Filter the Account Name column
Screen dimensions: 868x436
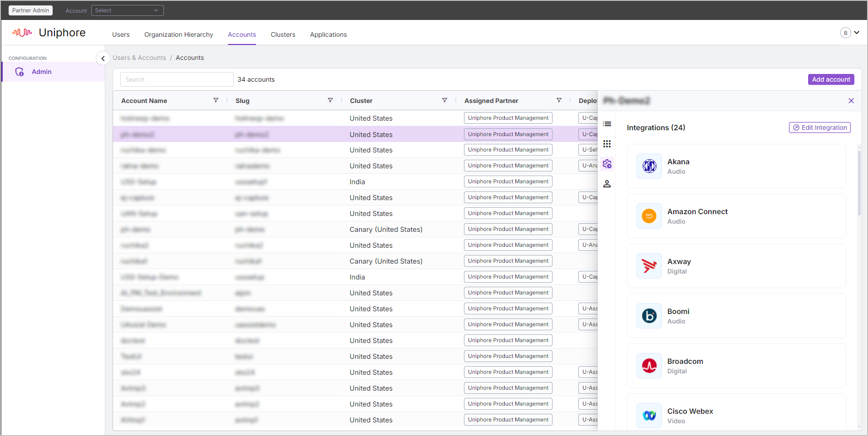(216, 100)
